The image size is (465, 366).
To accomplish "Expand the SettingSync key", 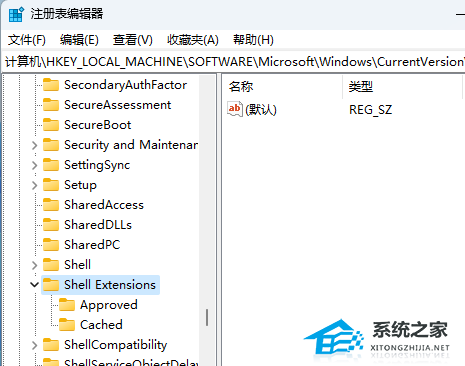I will click(34, 165).
